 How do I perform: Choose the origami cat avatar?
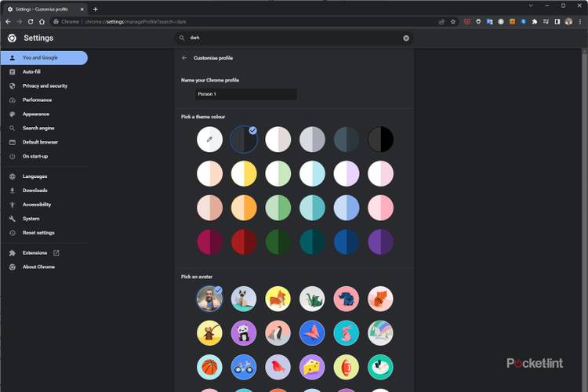click(x=244, y=299)
